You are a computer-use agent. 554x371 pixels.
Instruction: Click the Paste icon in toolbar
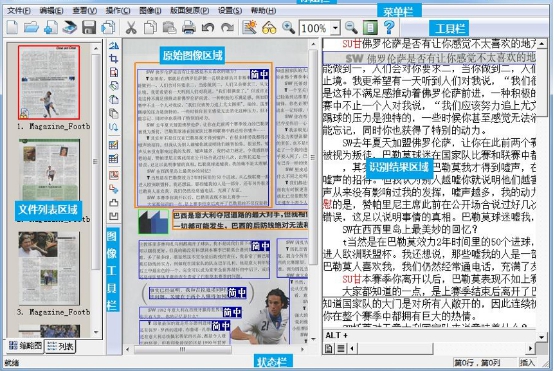(x=169, y=28)
